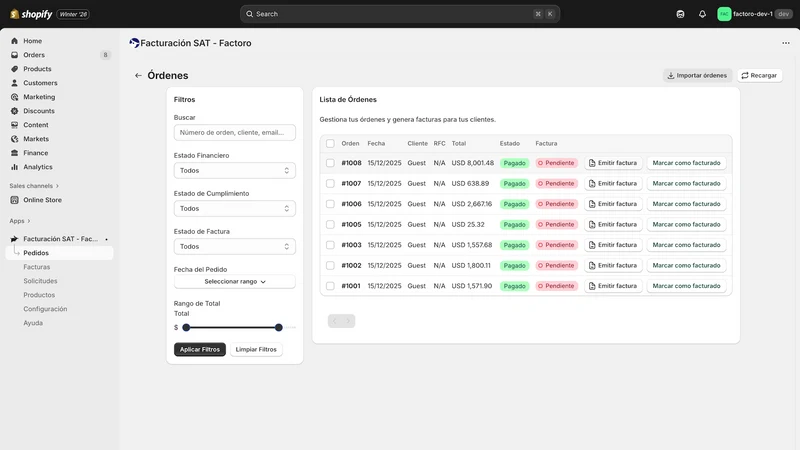The height and width of the screenshot is (450, 800).
Task: Check the box for order #1006
Action: (x=330, y=204)
